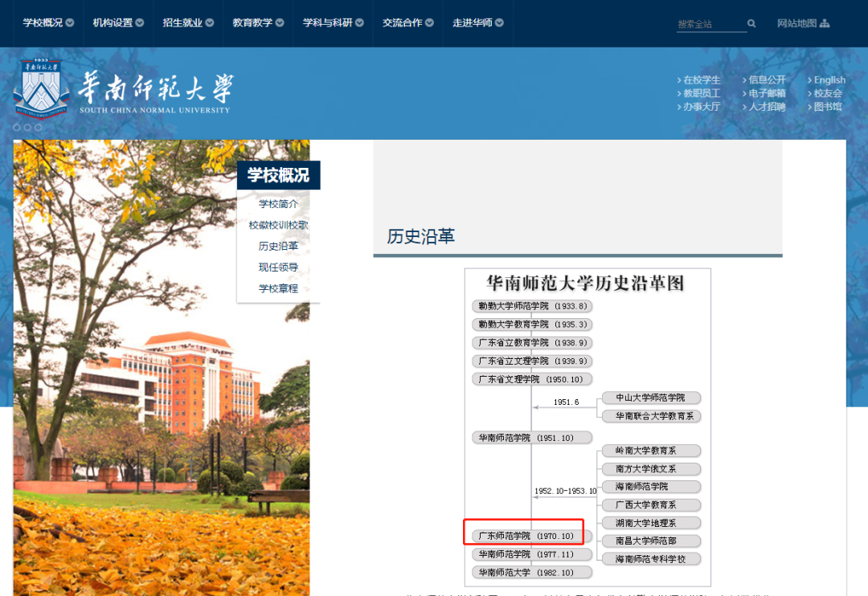Image resolution: width=868 pixels, height=596 pixels.
Task: Expand the 学校概况 top nav arrow
Action: [70, 22]
